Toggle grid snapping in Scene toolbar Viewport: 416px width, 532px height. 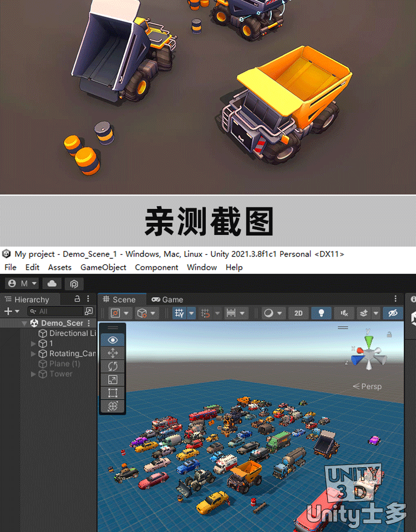click(x=179, y=313)
